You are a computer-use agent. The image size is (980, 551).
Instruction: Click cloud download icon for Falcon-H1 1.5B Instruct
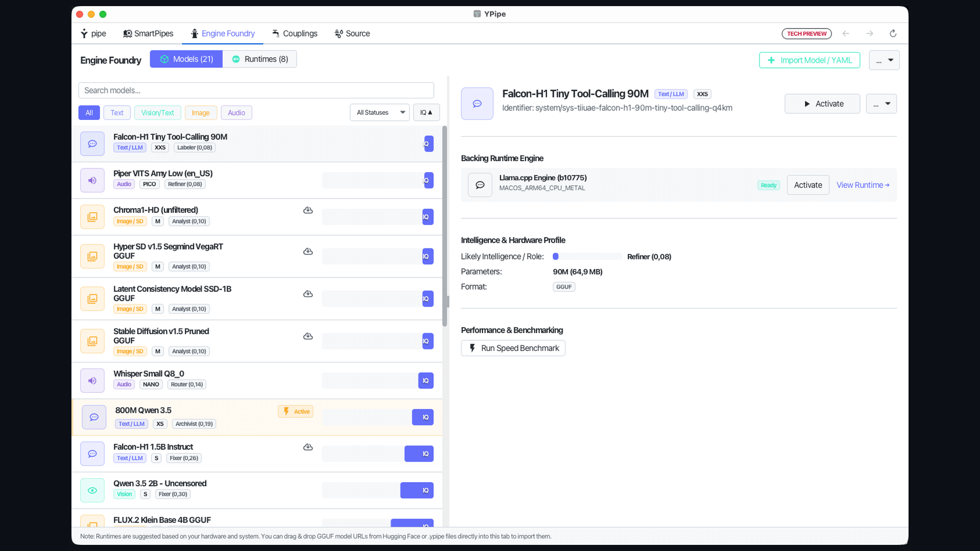(x=308, y=447)
